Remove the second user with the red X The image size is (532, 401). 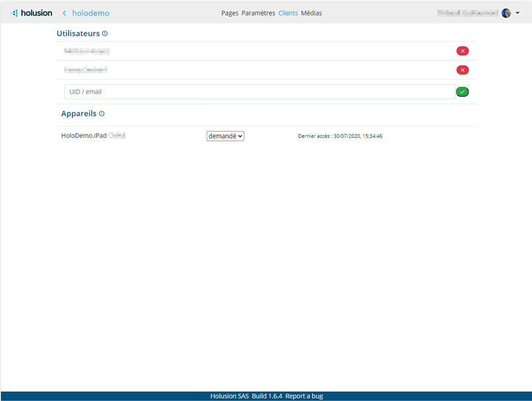click(463, 70)
